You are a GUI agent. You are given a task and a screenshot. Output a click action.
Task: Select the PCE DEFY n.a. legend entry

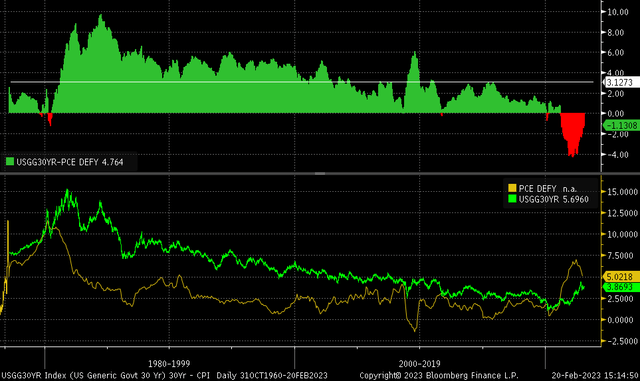pyautogui.click(x=547, y=189)
